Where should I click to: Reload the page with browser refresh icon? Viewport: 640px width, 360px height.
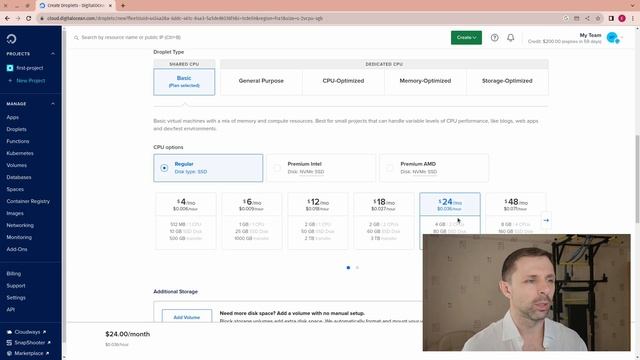[29, 18]
